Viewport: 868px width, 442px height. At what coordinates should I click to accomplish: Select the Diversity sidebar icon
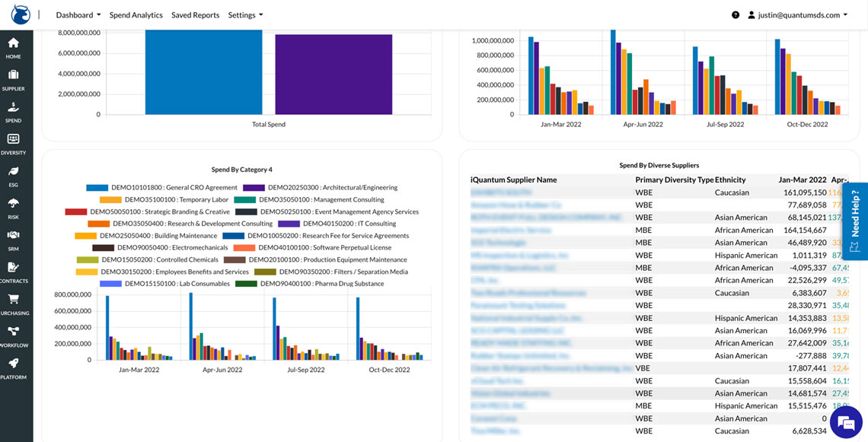point(14,143)
